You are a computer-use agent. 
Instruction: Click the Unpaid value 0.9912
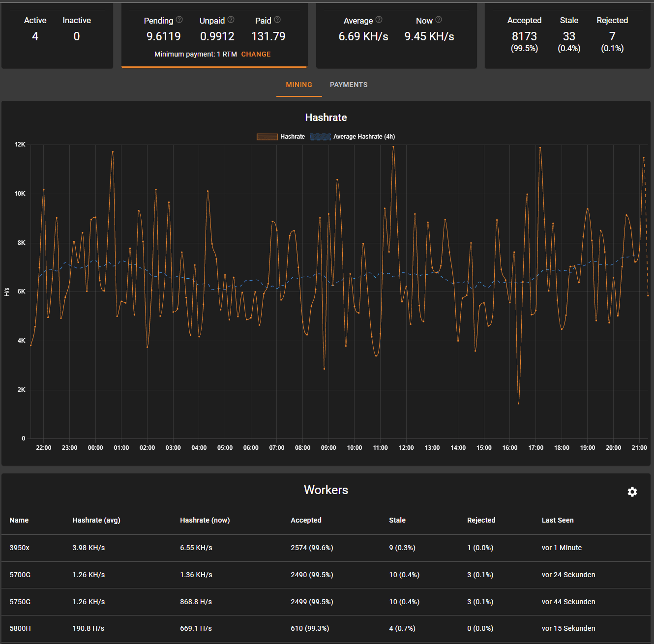click(x=217, y=36)
